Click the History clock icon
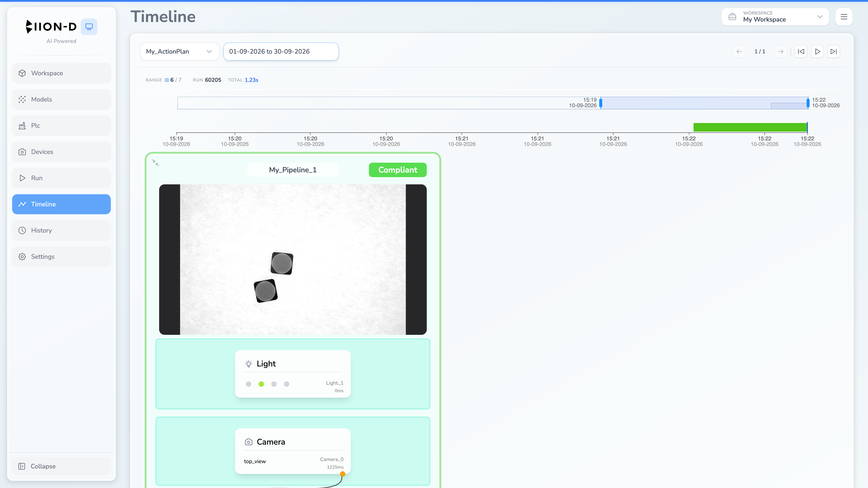Viewport: 868px width, 488px height. pyautogui.click(x=22, y=230)
